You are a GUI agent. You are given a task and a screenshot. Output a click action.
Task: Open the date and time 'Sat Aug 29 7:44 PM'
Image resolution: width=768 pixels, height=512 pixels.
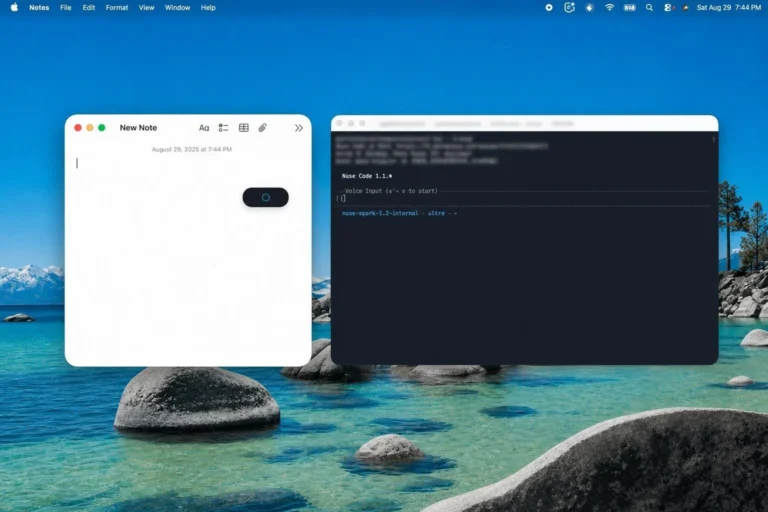(x=728, y=7)
